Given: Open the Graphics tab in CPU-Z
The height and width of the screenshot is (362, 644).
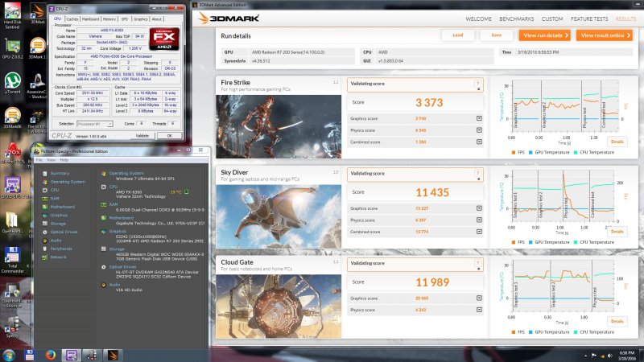Looking at the screenshot, I should point(140,19).
